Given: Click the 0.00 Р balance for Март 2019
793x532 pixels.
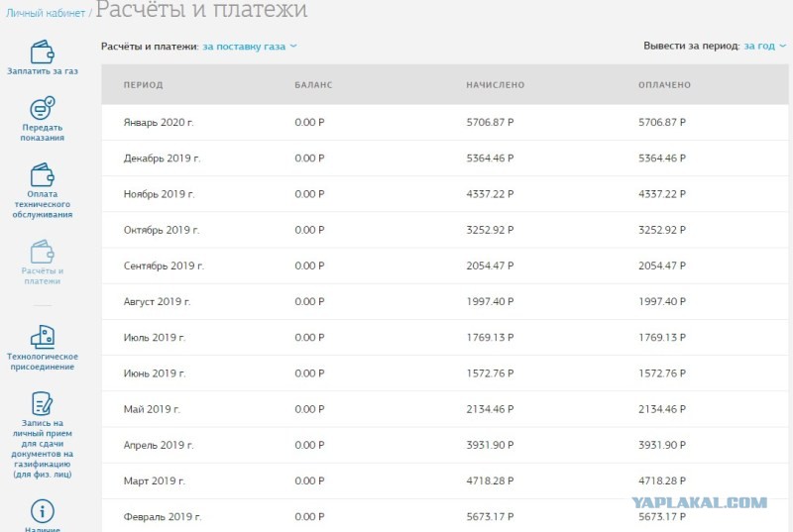Looking at the screenshot, I should point(309,480).
